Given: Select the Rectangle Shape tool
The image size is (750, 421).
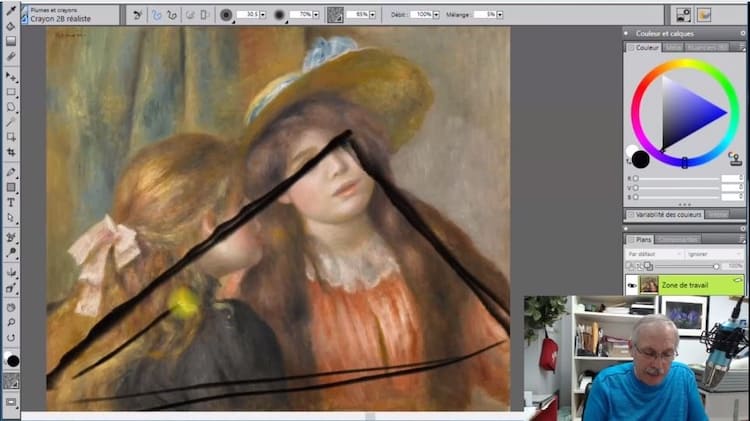Looking at the screenshot, I should pos(11,187).
